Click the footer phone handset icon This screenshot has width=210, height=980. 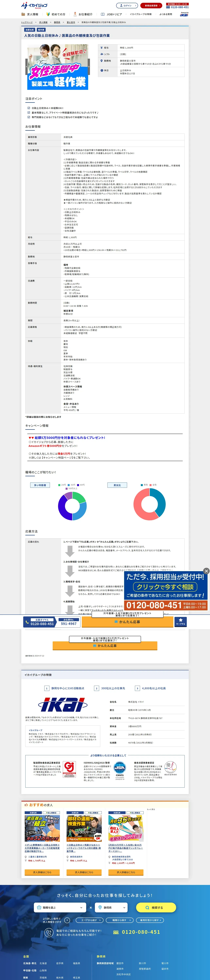(x=48, y=932)
